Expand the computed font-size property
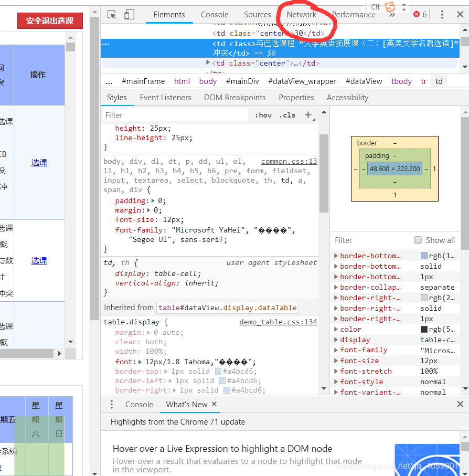469x476 pixels. 336,361
